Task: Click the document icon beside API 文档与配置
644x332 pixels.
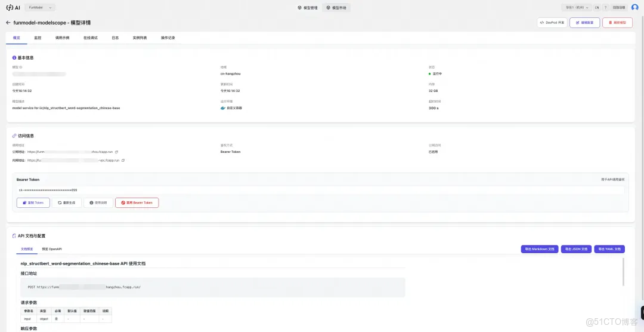Action: pos(14,236)
